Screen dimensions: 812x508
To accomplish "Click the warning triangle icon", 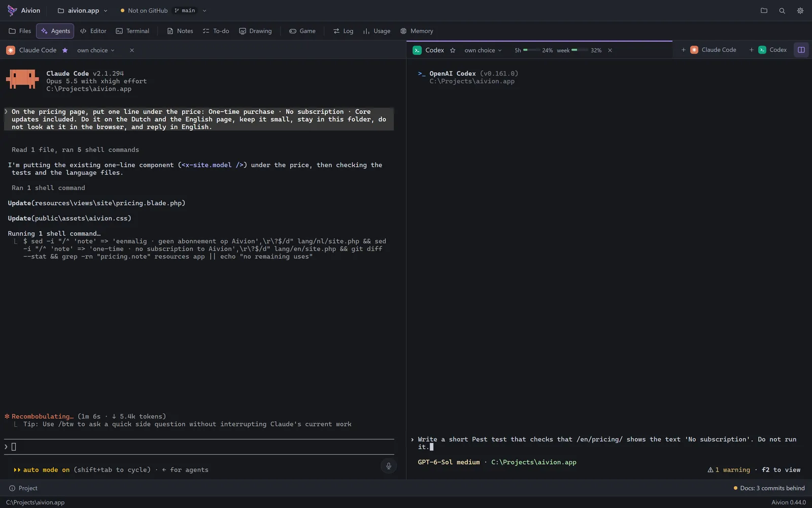I will coord(710,470).
